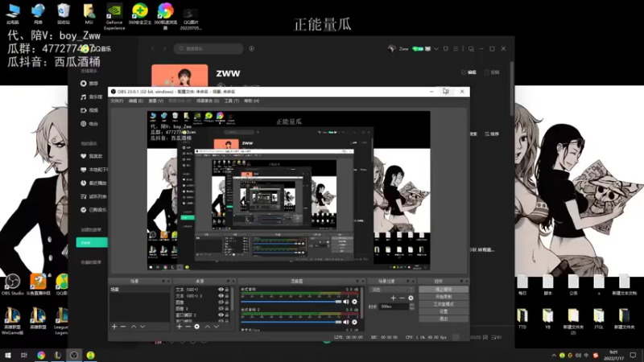Click the transition duration field showing 300ms
This screenshot has width=644, height=362.
pos(394,306)
